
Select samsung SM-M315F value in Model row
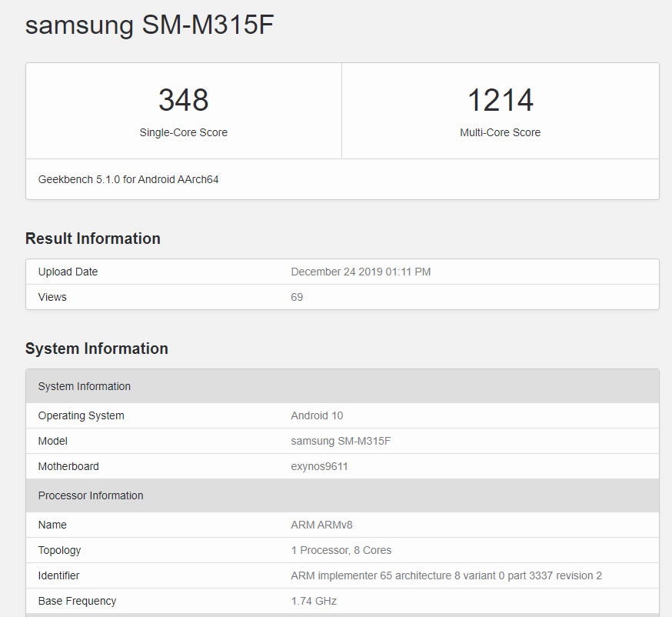click(x=341, y=441)
